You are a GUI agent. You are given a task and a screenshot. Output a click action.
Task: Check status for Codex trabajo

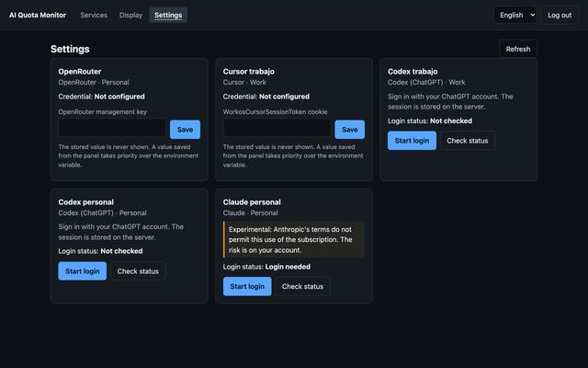(x=468, y=141)
